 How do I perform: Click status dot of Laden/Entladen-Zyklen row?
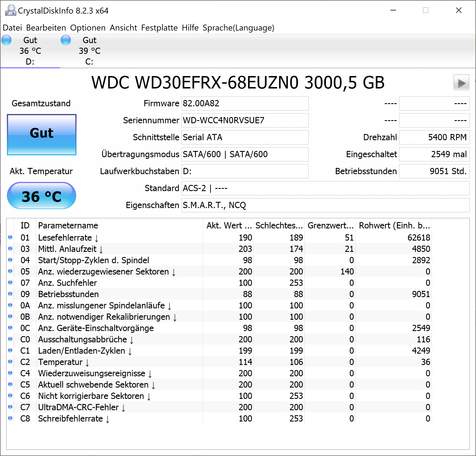pos(10,350)
